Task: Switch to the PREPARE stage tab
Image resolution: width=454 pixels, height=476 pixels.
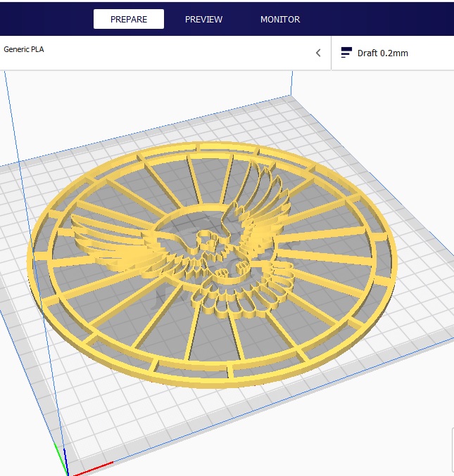Action: (129, 19)
